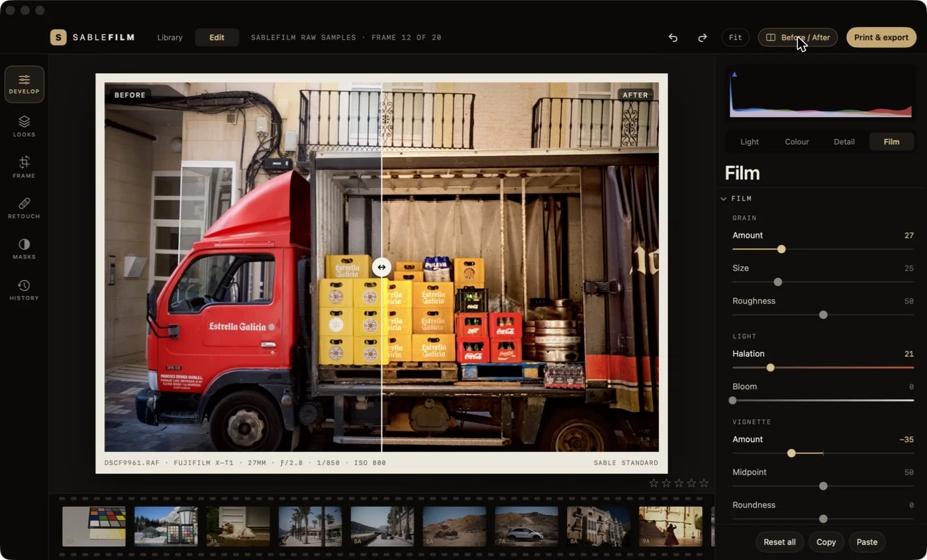Click the Bloom slider
Screen dimensions: 927x560
click(x=823, y=400)
